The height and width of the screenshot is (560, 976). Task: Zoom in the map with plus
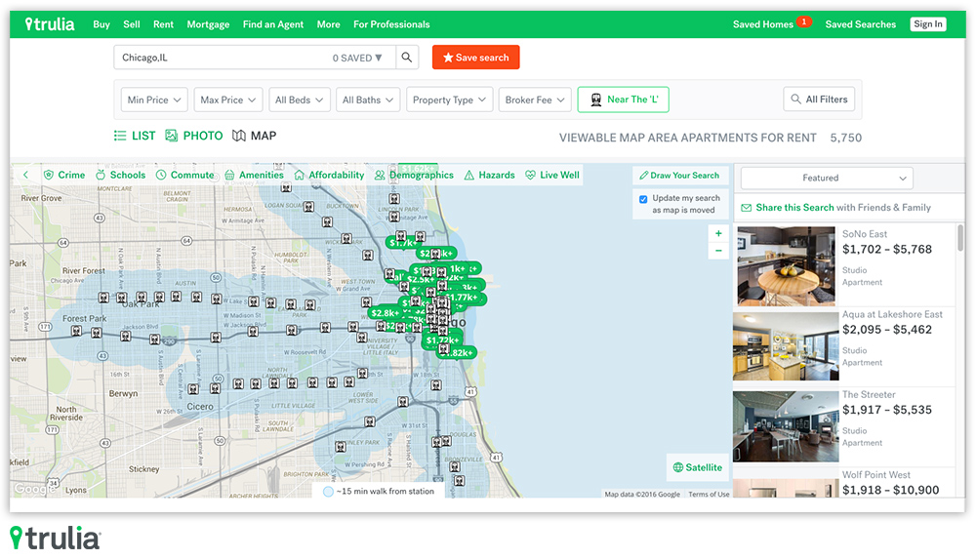(x=718, y=233)
